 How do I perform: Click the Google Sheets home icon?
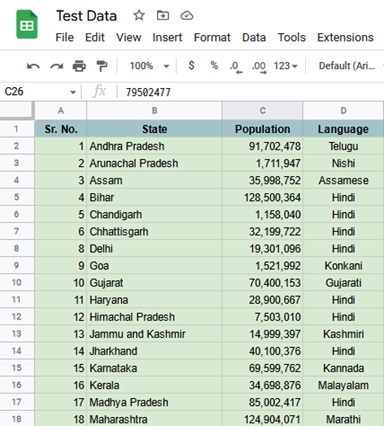tap(27, 25)
